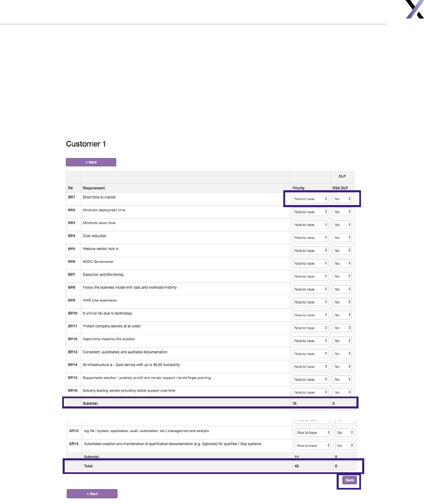Open the Priority dropdown for BR1

point(310,199)
